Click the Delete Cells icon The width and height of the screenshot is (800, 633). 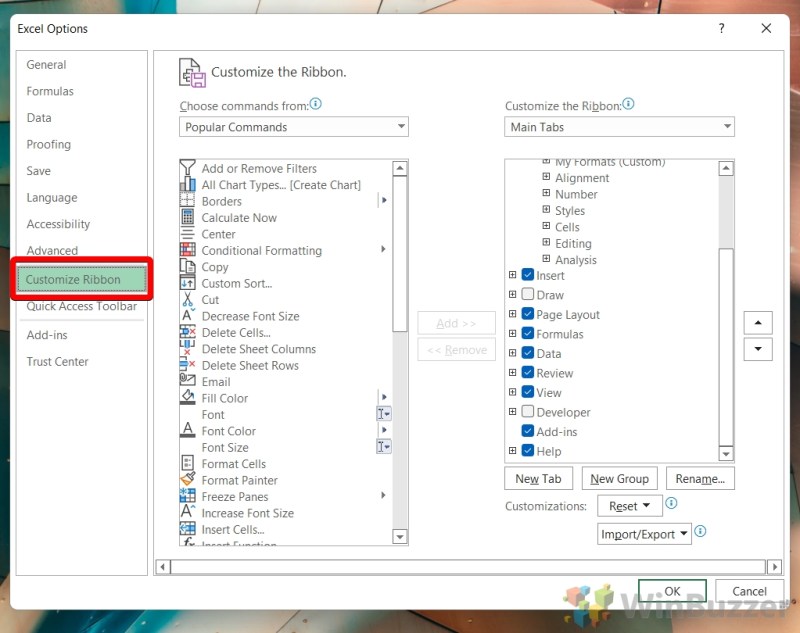pos(187,332)
